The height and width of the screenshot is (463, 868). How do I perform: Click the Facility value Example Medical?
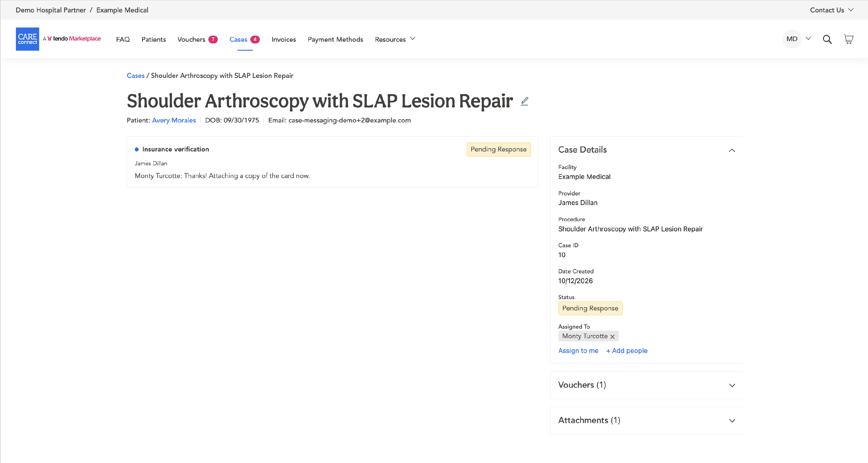[584, 177]
